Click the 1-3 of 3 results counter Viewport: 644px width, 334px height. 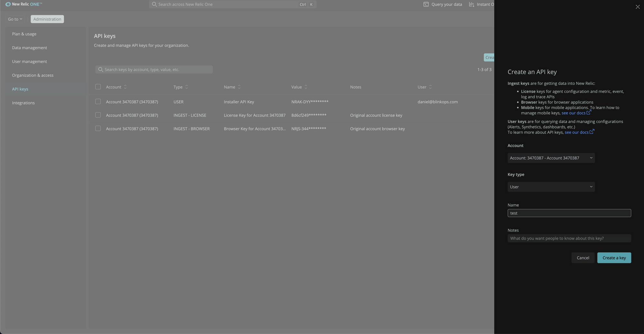[x=484, y=70]
